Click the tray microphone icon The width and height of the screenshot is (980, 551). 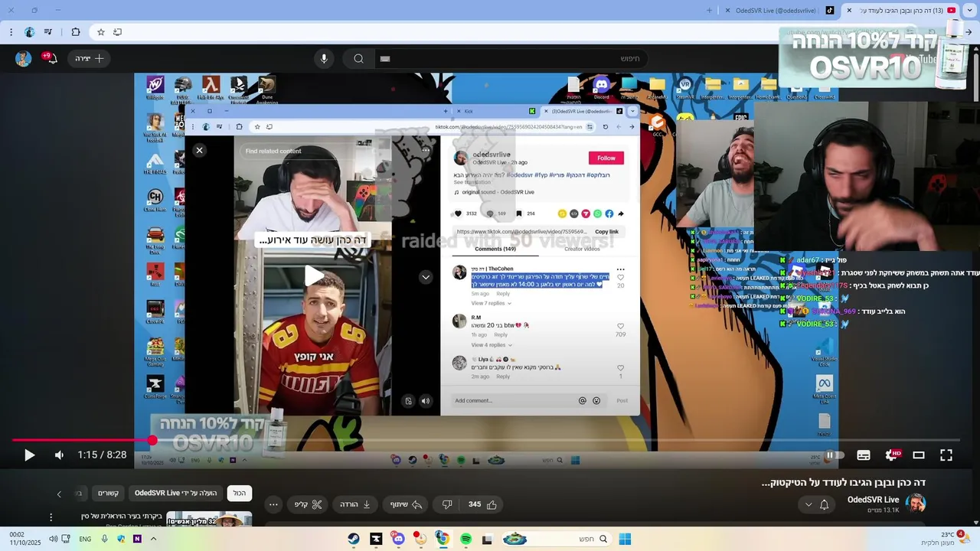(105, 539)
